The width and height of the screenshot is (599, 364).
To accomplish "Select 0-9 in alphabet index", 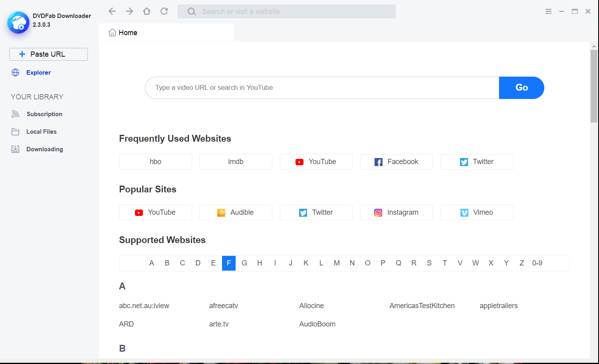I will [x=538, y=263].
